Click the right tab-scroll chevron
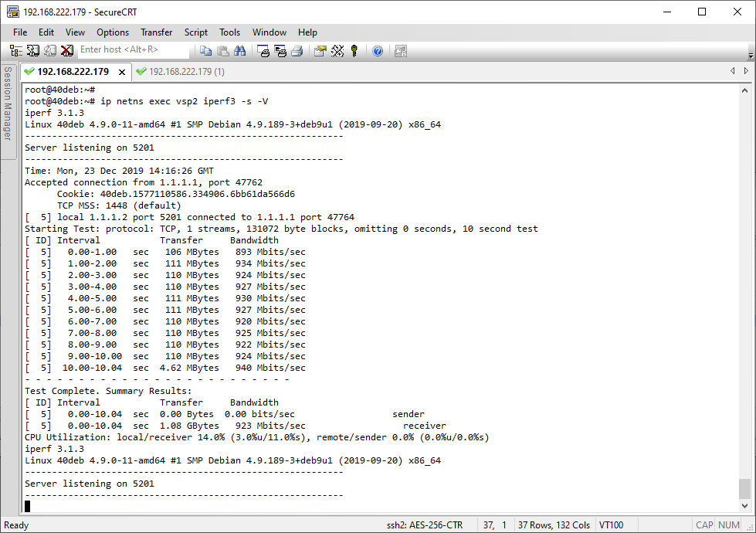The height and width of the screenshot is (533, 756). pos(745,69)
